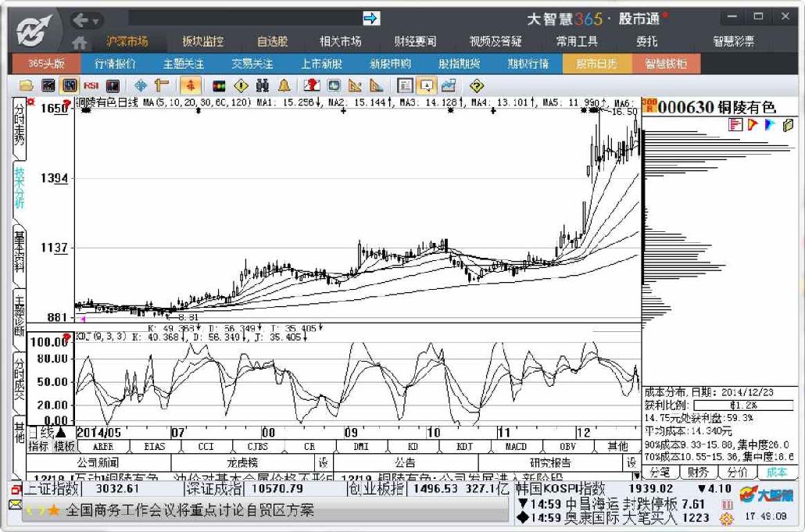Switch to the 股市日历 tab
Viewport: 805px width, 532px height.
point(596,63)
